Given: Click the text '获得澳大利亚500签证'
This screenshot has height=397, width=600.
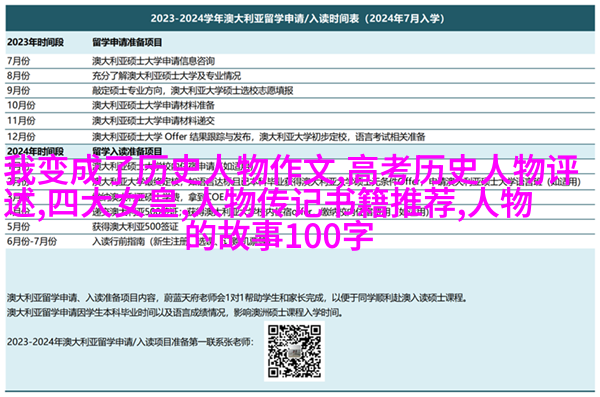Looking at the screenshot, I should [x=135, y=227].
